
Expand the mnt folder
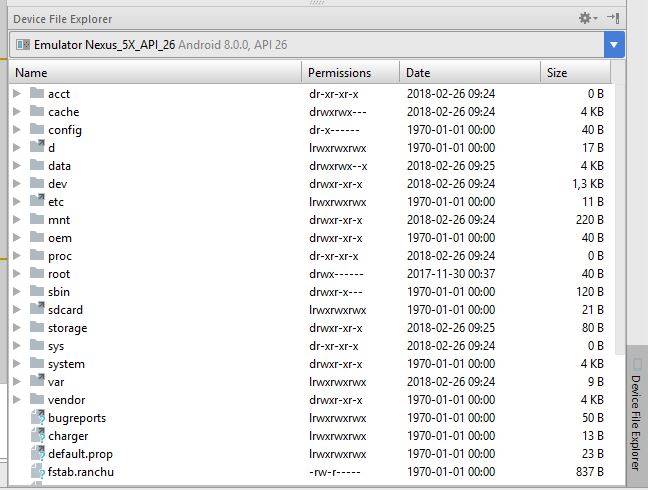[17, 219]
